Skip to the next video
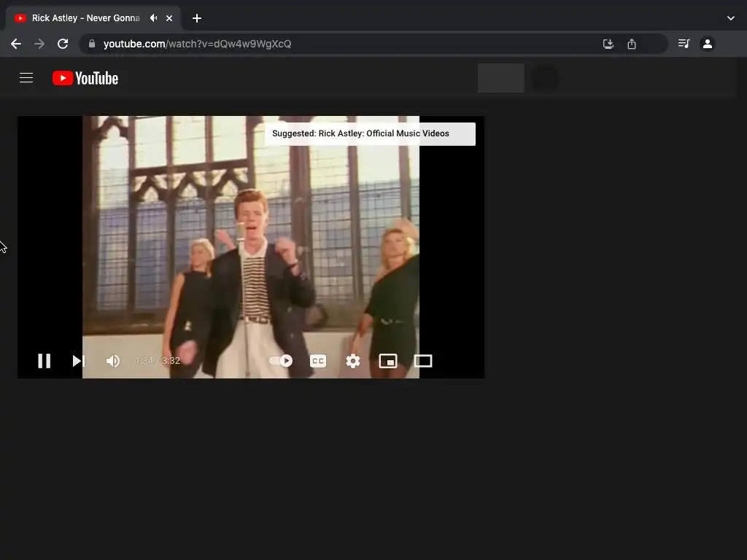747x560 pixels. click(79, 361)
